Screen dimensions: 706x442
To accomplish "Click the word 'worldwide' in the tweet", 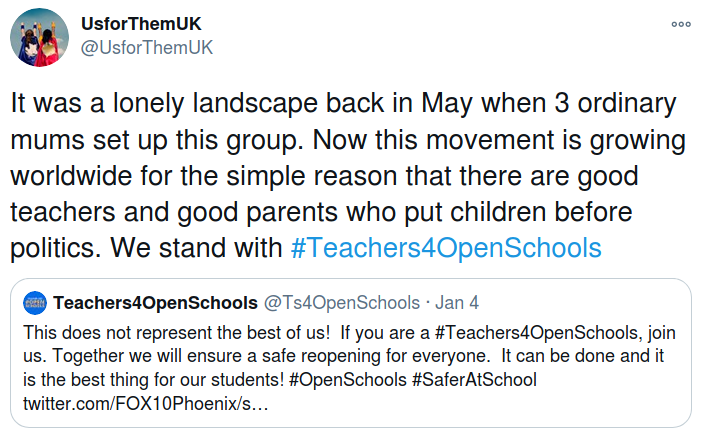I will [71, 176].
